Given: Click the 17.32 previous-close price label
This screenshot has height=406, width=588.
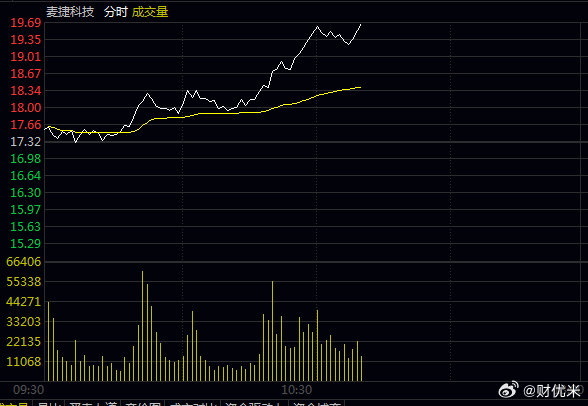Looking at the screenshot, I should (x=26, y=142).
